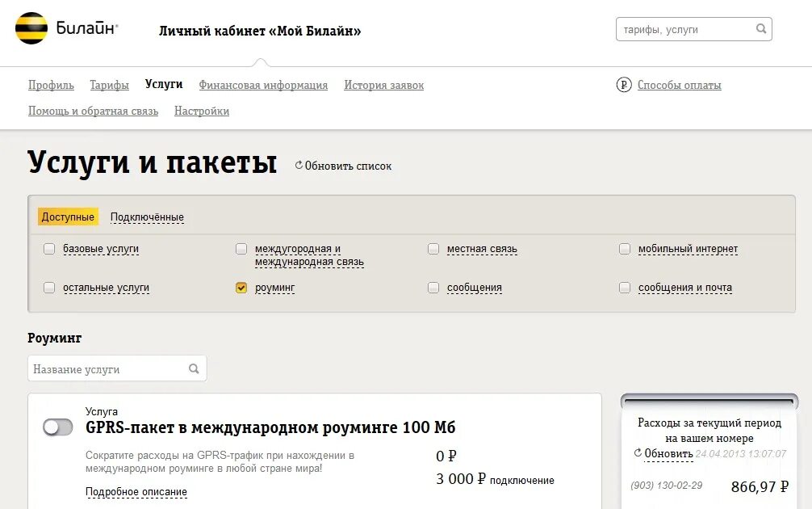Click the Услуги и пакеты page heading
The width and height of the screenshot is (812, 509).
click(153, 162)
